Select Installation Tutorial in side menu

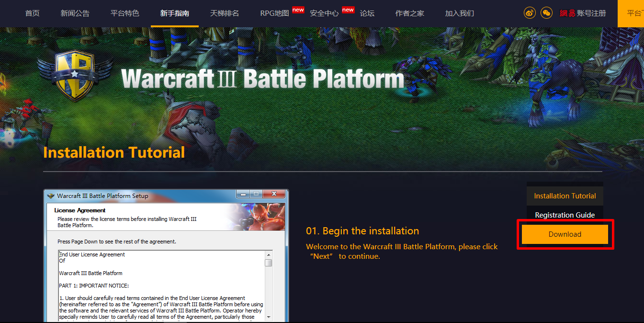tap(565, 196)
